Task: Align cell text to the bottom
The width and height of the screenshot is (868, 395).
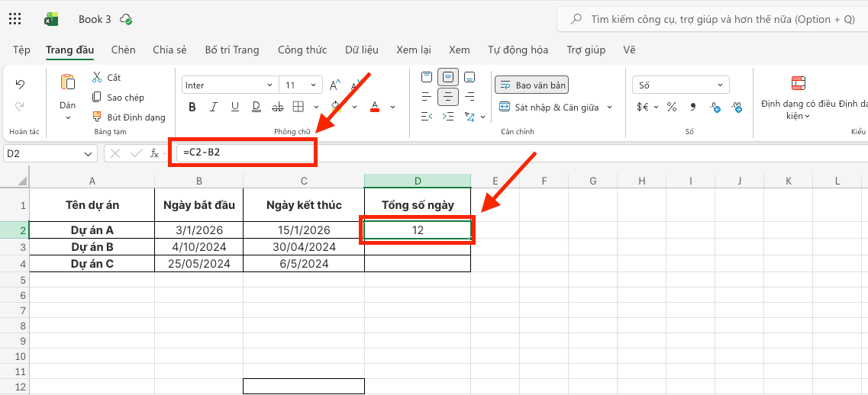Action: (469, 76)
